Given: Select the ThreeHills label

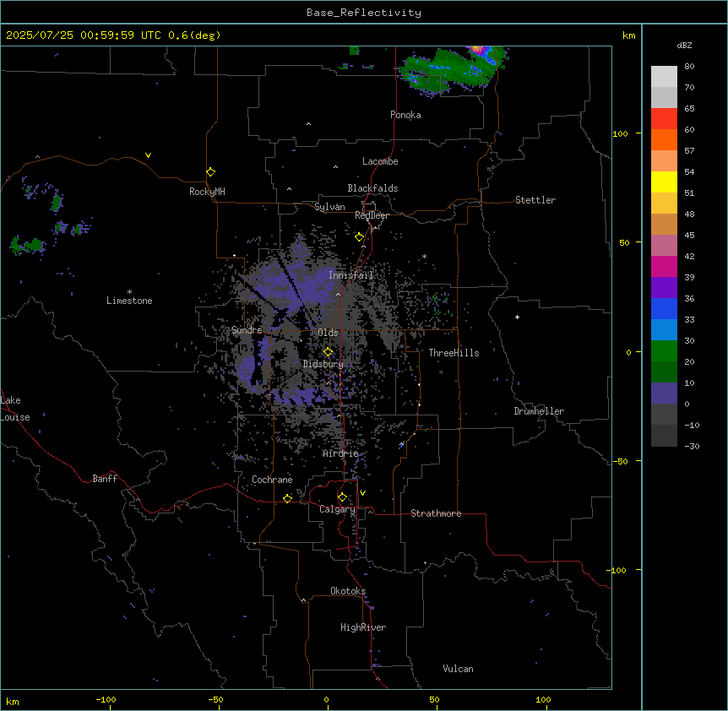Looking at the screenshot, I should pos(454,353).
